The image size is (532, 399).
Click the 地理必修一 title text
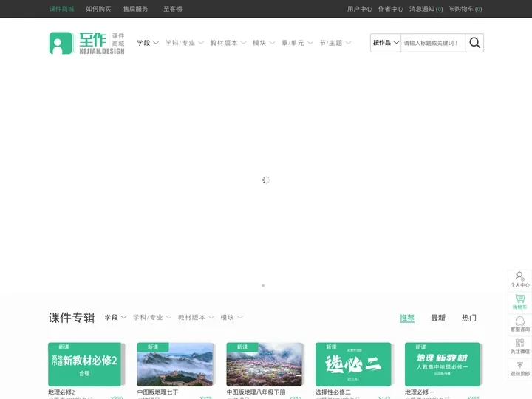point(420,392)
